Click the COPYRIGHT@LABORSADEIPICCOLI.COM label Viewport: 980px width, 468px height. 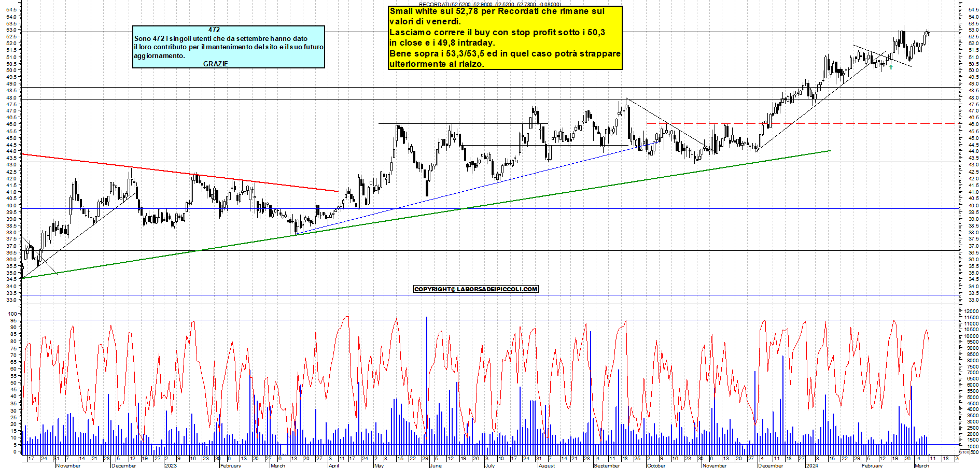pos(476,289)
